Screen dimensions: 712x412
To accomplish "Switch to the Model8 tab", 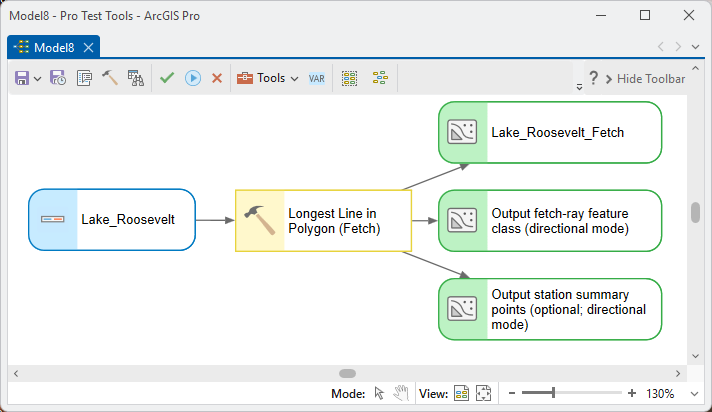I will tap(54, 47).
